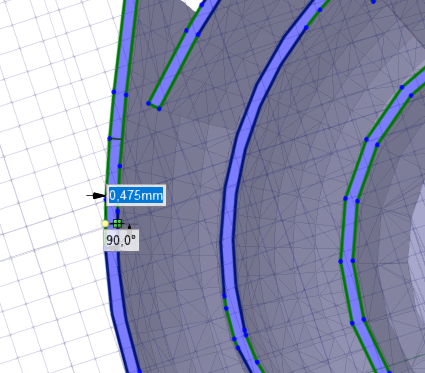Click the 0,475mm dimension input field
The width and height of the screenshot is (425, 373).
(x=136, y=195)
